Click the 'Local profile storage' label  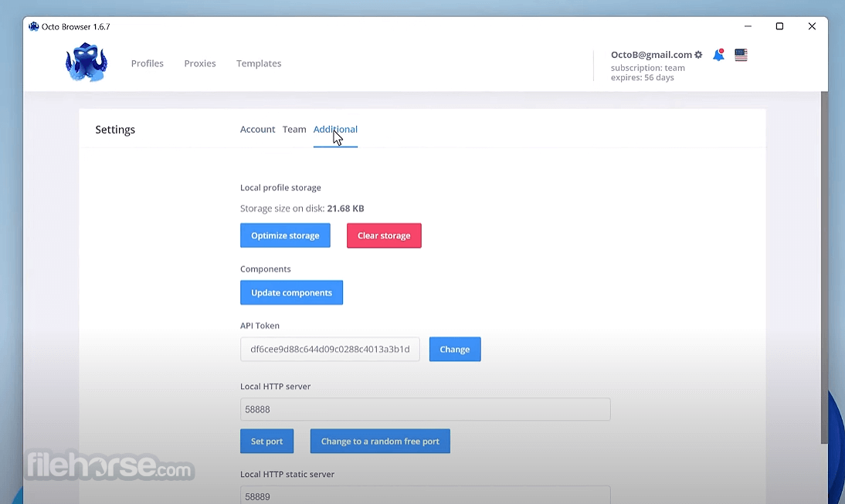[x=280, y=188]
